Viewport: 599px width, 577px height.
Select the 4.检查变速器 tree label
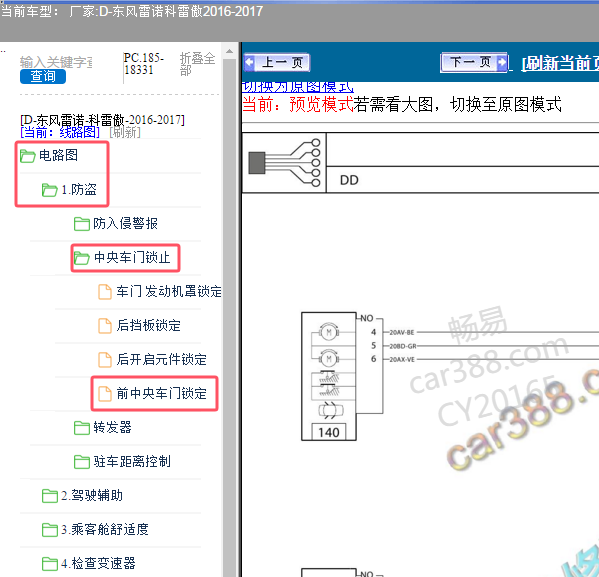pyautogui.click(x=99, y=564)
